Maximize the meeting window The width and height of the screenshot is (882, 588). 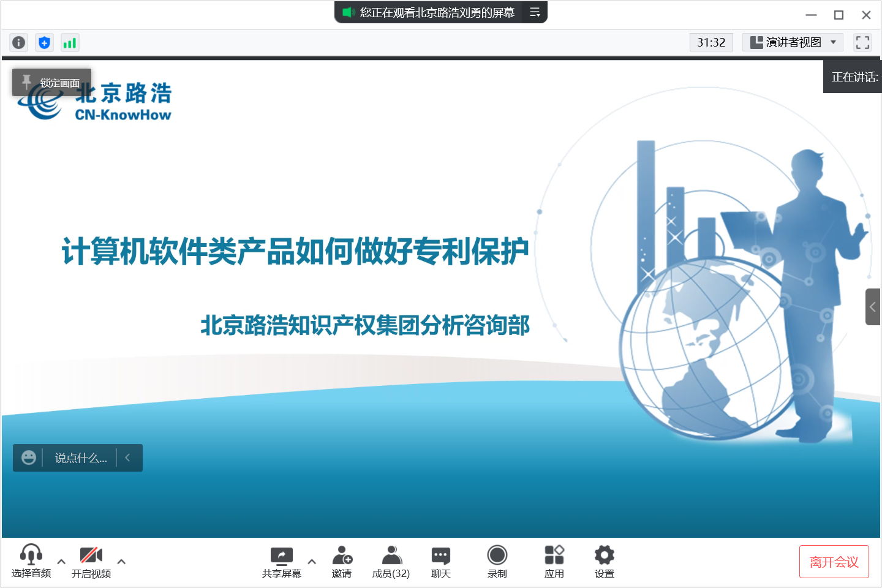coord(839,15)
